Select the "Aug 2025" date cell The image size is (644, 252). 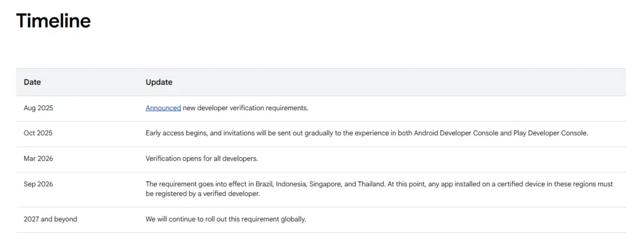coord(38,108)
